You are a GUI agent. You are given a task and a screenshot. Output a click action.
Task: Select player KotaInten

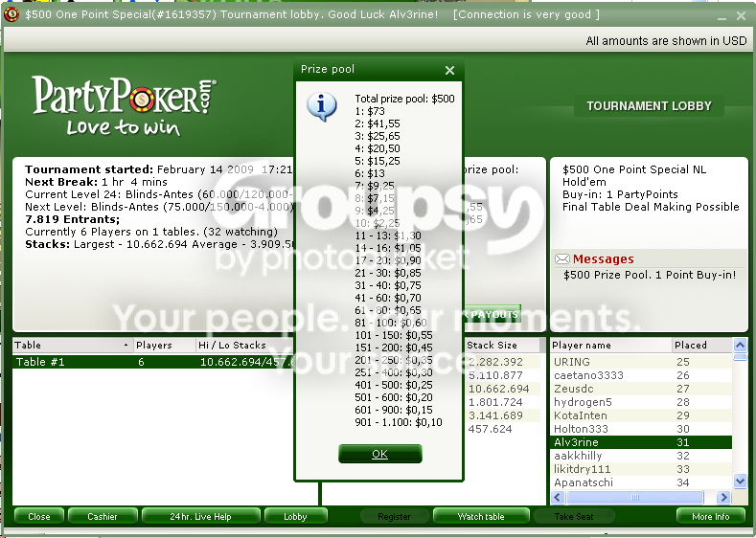point(641,415)
